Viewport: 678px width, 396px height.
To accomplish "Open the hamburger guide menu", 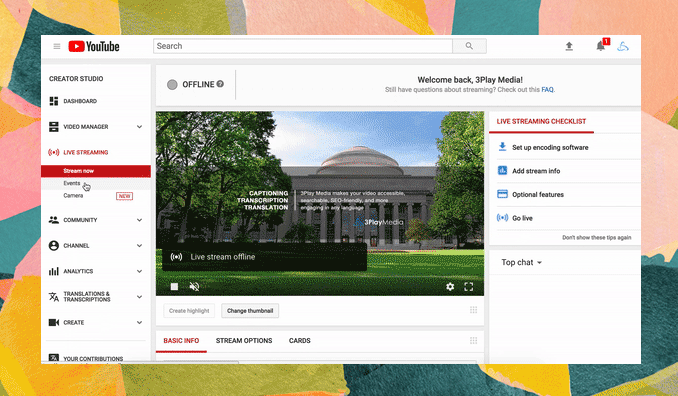I will (x=57, y=46).
